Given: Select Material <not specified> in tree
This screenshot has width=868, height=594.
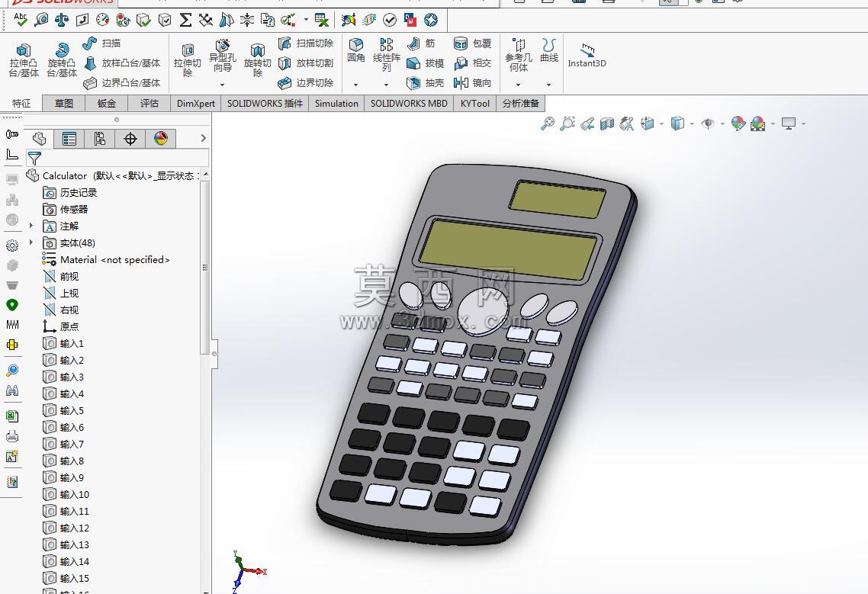Looking at the screenshot, I should (106, 259).
